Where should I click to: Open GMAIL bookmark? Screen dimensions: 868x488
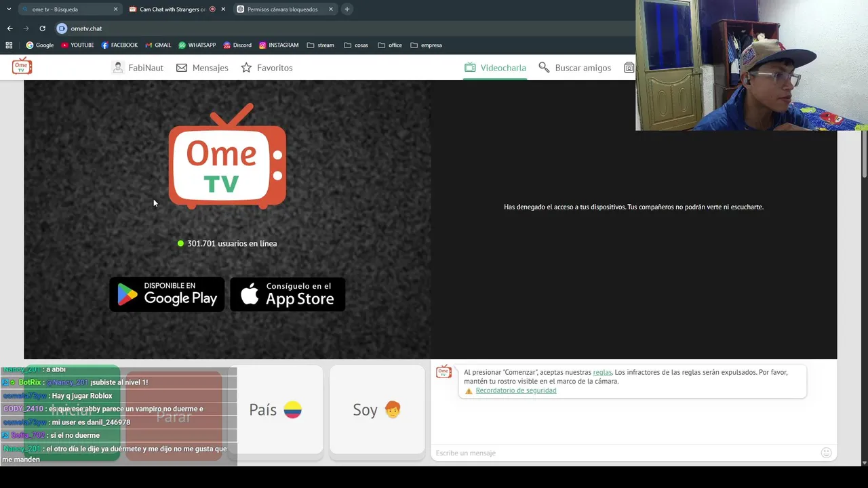coord(158,45)
